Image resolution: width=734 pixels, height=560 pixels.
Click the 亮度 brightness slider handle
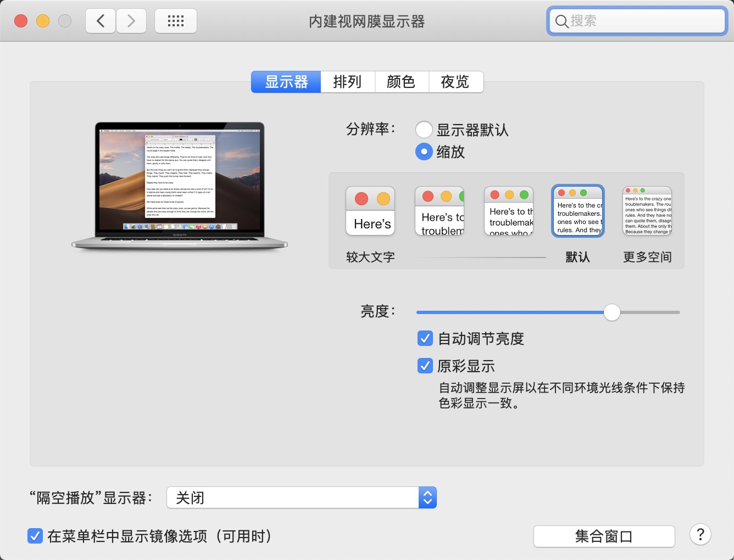pos(611,312)
